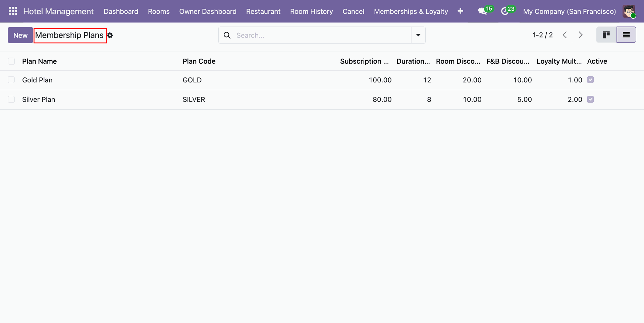Click Gold Plan room discount 20.00
Image resolution: width=644 pixels, height=323 pixels.
pos(472,80)
